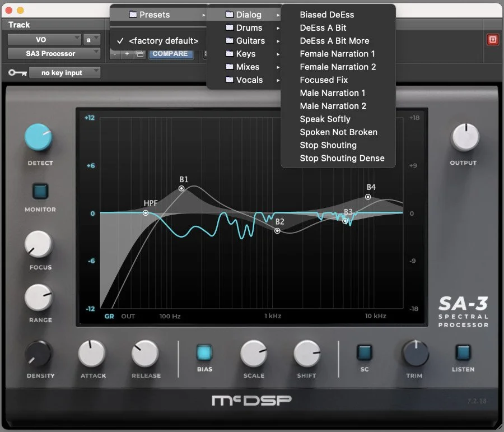Screen dimensions: 504x432
Task: Activate the Listen toggle
Action: pos(463,354)
